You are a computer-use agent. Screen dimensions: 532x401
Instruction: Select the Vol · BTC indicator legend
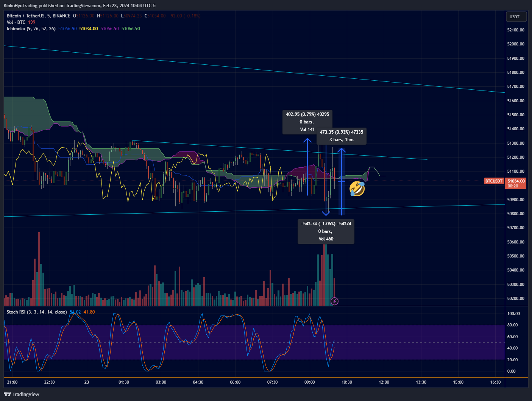16,22
